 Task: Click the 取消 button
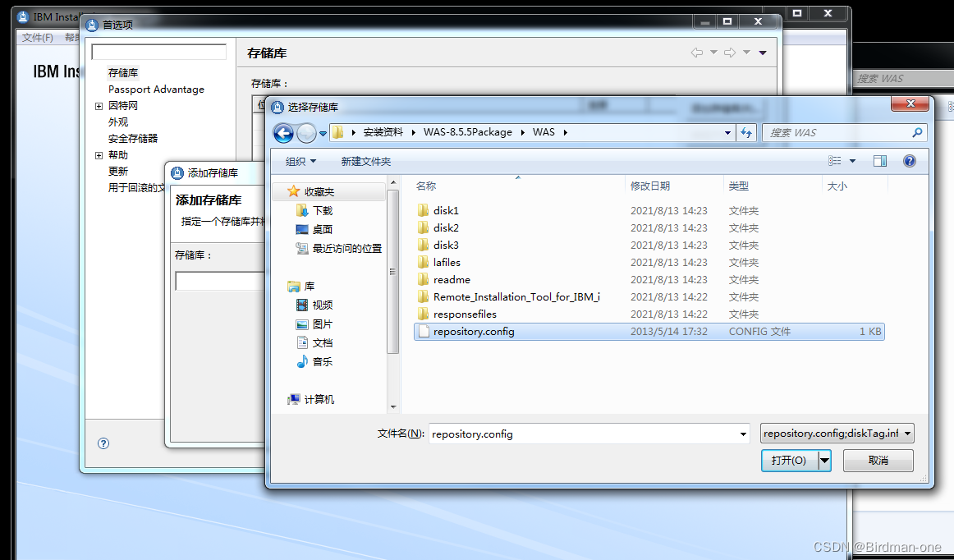[x=878, y=461]
